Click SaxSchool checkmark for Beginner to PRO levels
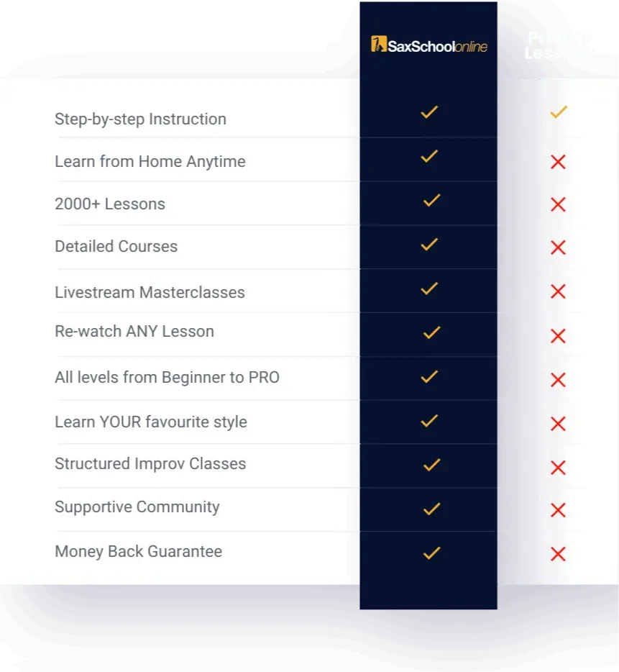This screenshot has height=672, width=619. coord(429,376)
